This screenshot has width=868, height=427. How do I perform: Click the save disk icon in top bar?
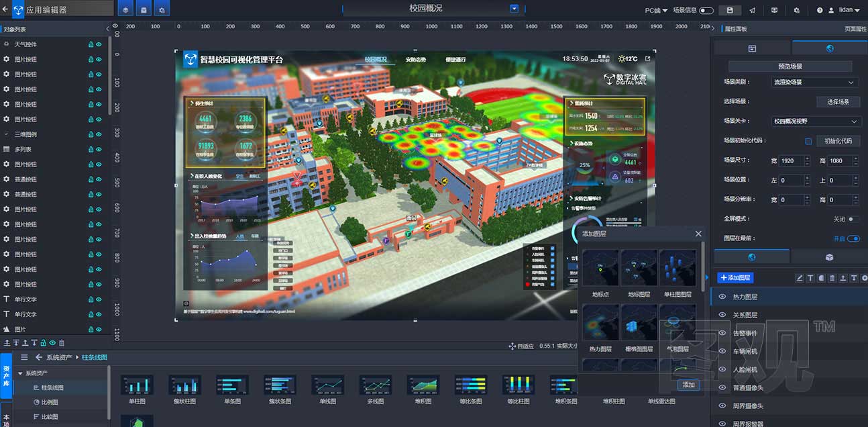(x=730, y=10)
